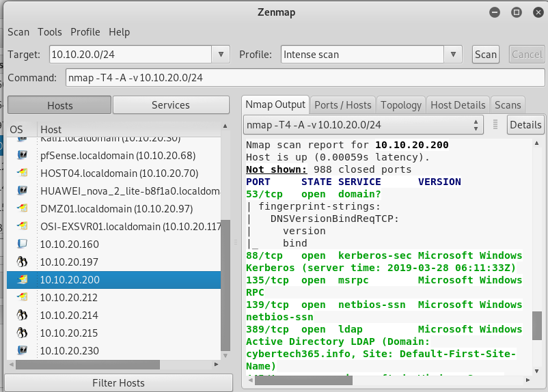548x392 pixels.
Task: Click the Linux penguin icon for 10.10.20.215
Action: click(23, 333)
